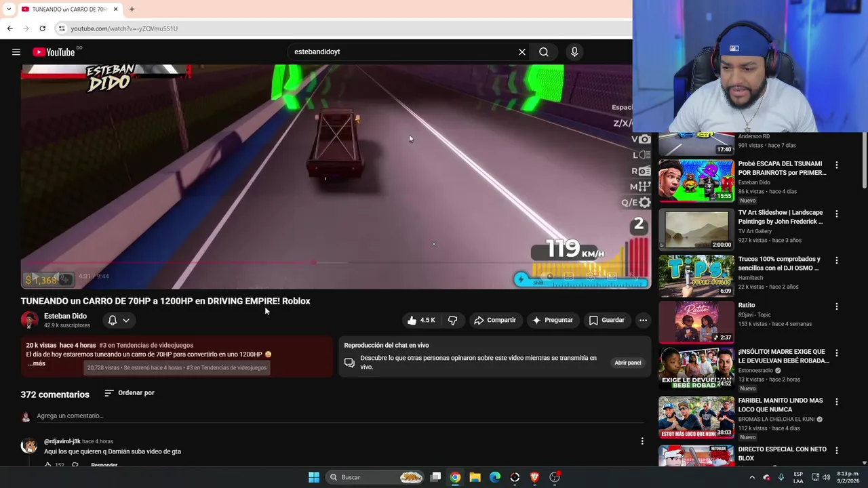Image resolution: width=868 pixels, height=488 pixels.
Task: Play the Ratito video title link
Action: (747, 305)
